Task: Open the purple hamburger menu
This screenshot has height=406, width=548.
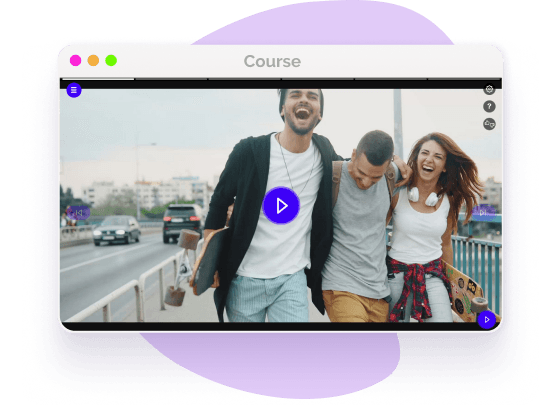Action: coord(74,90)
